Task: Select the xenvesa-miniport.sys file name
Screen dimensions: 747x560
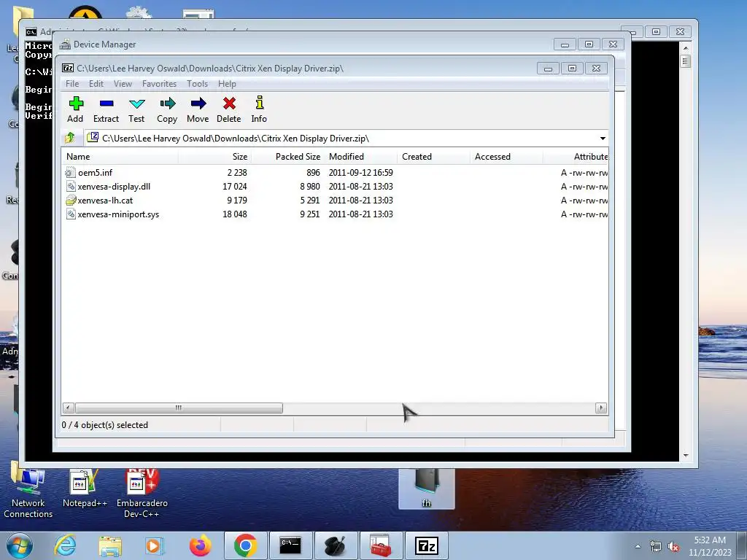Action: [x=118, y=214]
